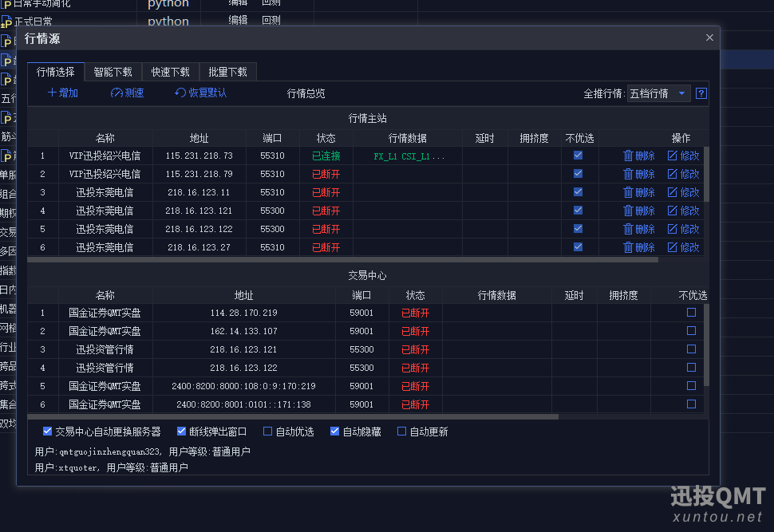Image resolution: width=774 pixels, height=532 pixels.
Task: Toggle 断线弹出窗口 checkbox
Action: (181, 432)
